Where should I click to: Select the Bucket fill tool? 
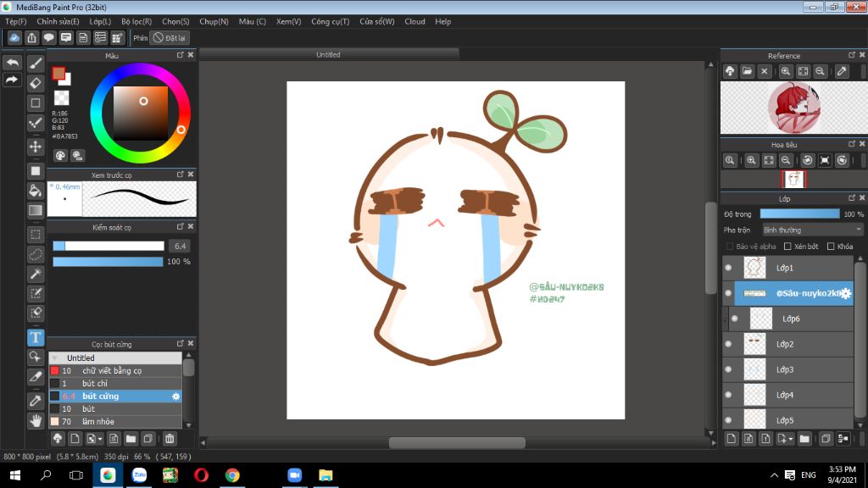click(36, 191)
